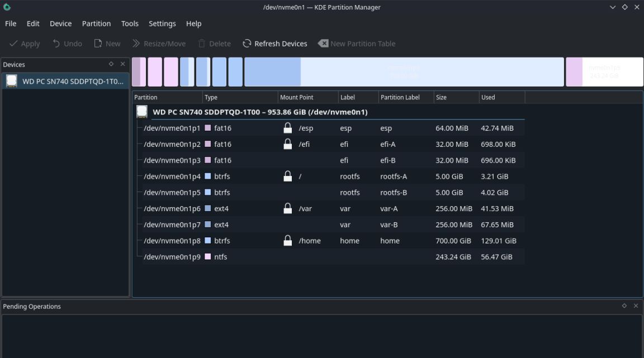Click the btrfs color swatch for nvme0n1p4

pos(208,176)
